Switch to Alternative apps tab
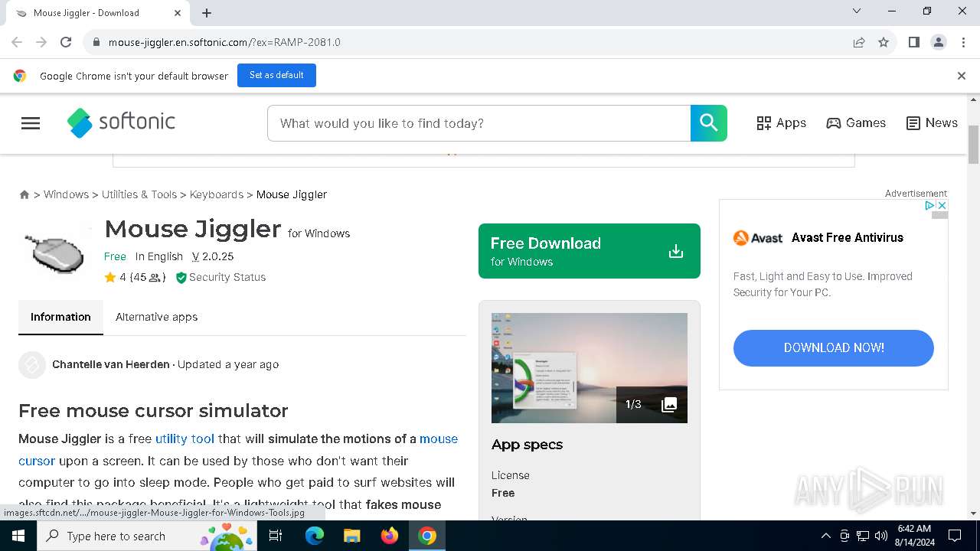Image resolution: width=980 pixels, height=551 pixels. (156, 317)
